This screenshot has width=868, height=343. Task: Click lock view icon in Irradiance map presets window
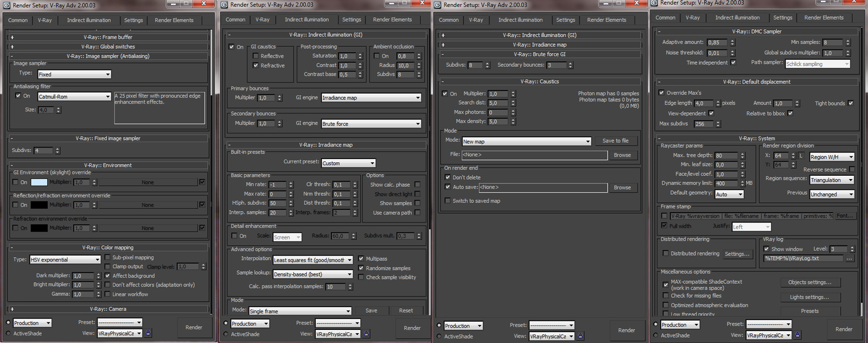[366, 334]
